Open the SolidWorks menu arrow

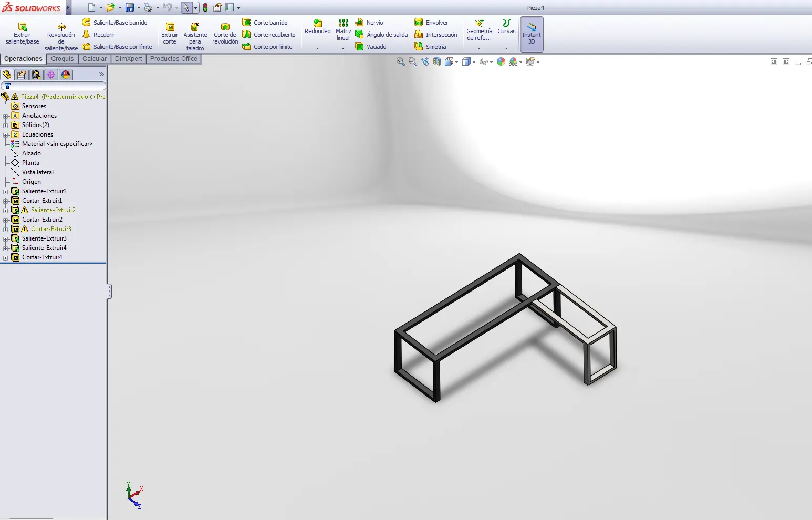pos(68,8)
